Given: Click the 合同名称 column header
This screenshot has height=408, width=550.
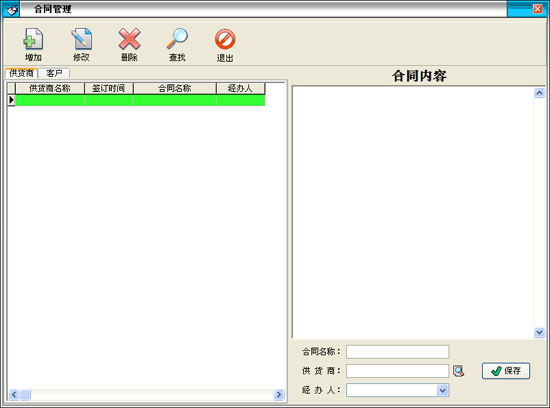Looking at the screenshot, I should point(175,88).
